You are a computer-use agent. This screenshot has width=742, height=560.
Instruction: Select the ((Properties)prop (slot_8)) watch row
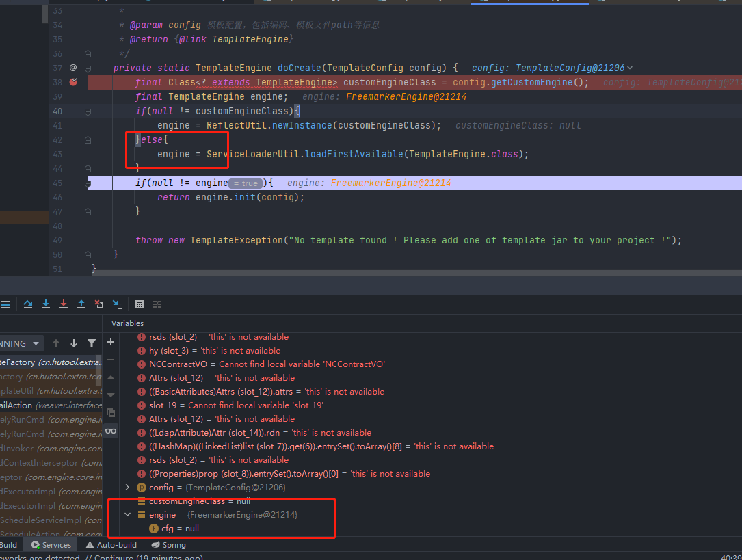(x=283, y=473)
